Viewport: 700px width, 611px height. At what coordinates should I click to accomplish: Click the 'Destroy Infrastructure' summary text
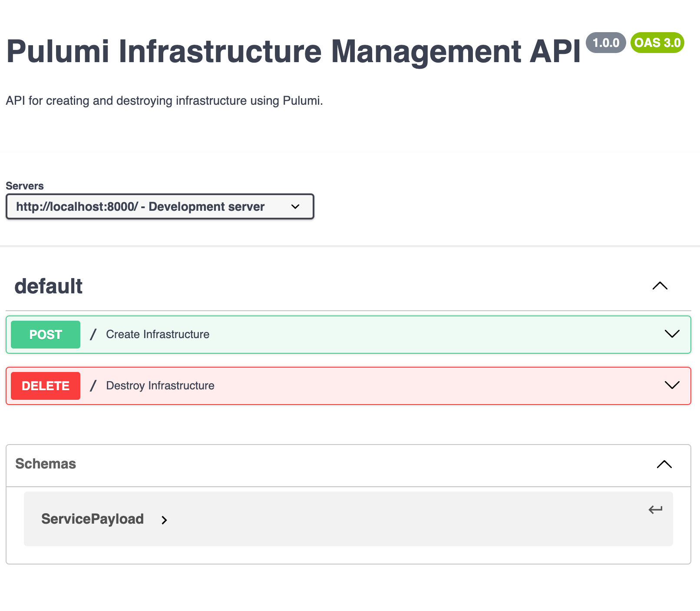point(160,385)
